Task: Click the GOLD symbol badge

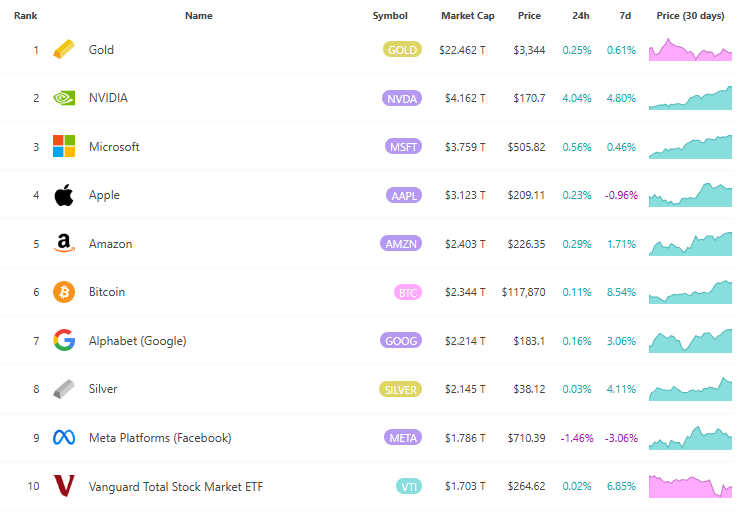Action: tap(402, 49)
